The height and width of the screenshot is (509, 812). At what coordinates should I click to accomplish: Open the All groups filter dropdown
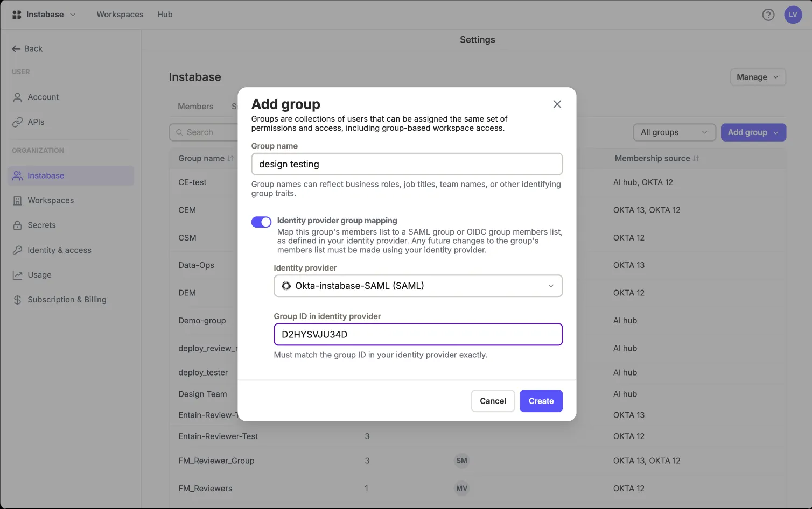click(x=674, y=132)
